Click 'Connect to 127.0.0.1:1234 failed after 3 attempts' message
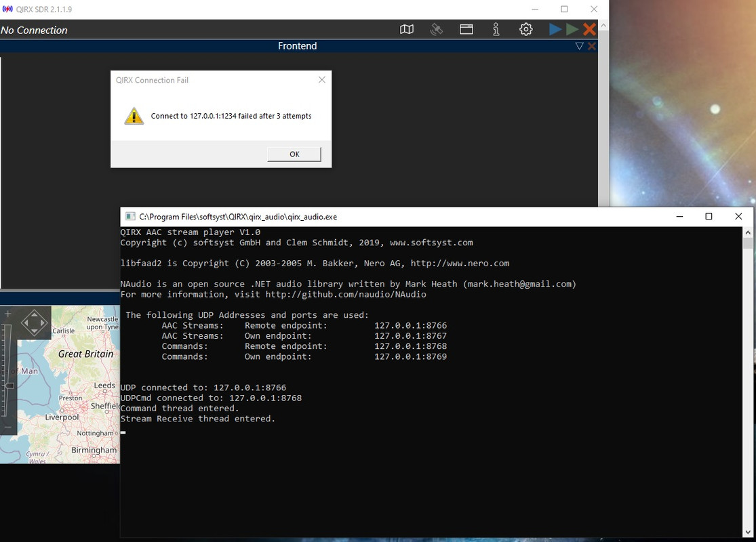Viewport: 756px width, 542px height. (x=231, y=116)
